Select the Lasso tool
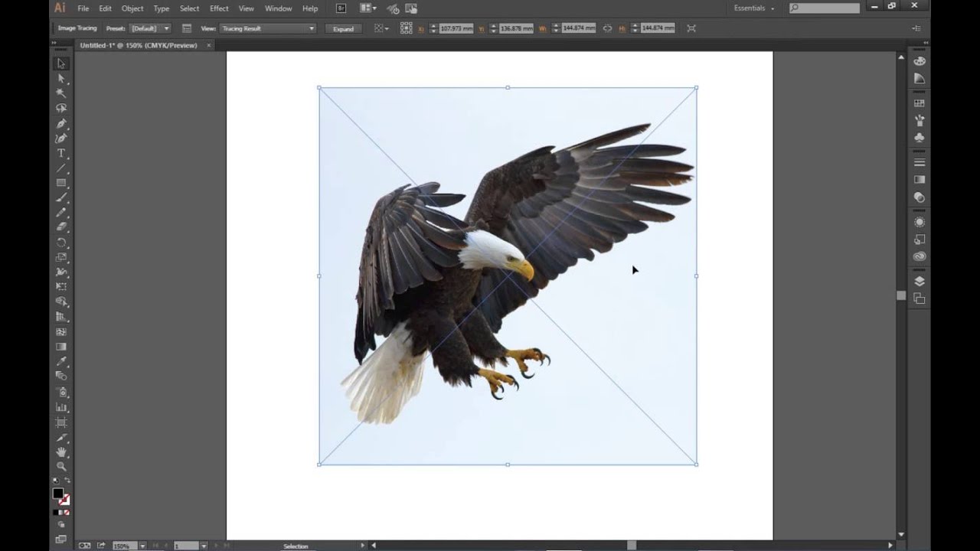 pos(61,109)
